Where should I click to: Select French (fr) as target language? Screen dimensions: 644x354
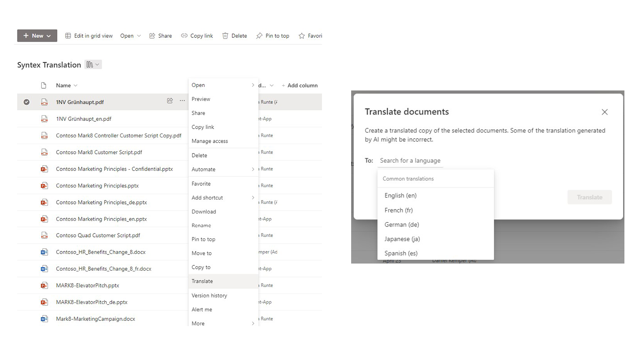point(436,210)
